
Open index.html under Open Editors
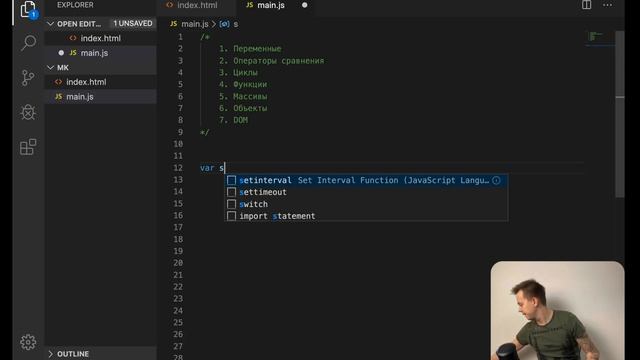point(100,38)
